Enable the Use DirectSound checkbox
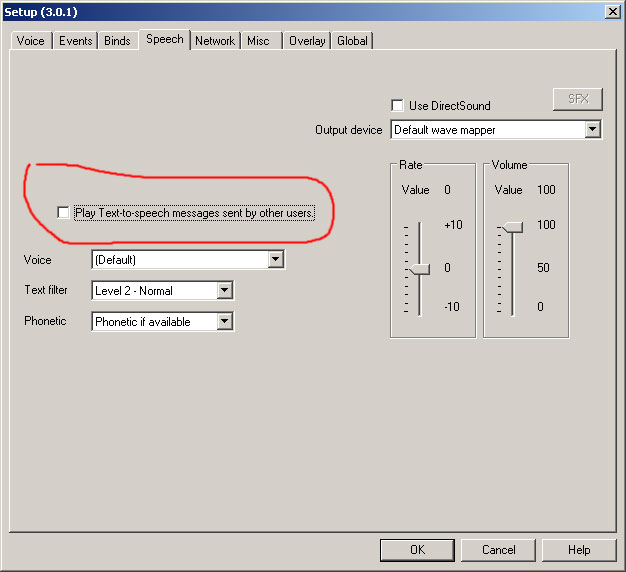 tap(398, 105)
